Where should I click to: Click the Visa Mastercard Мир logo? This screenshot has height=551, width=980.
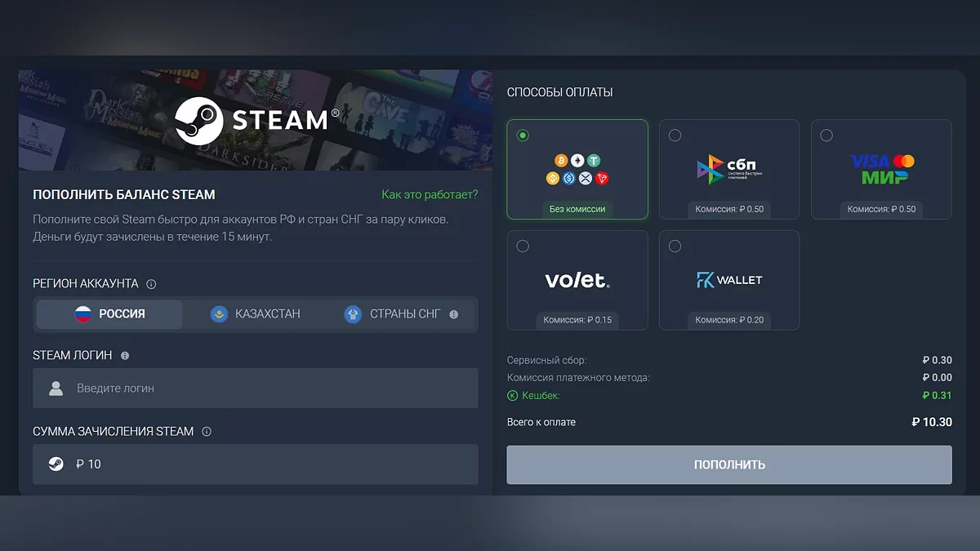tap(882, 169)
